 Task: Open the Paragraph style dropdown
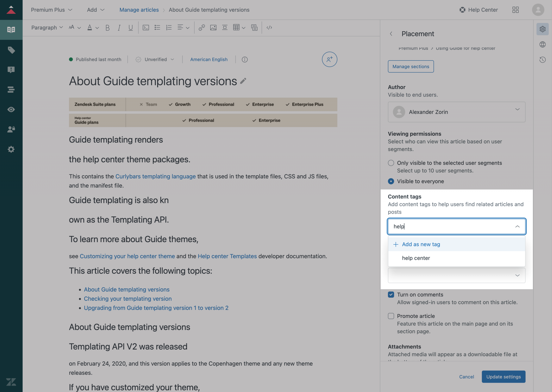[47, 28]
